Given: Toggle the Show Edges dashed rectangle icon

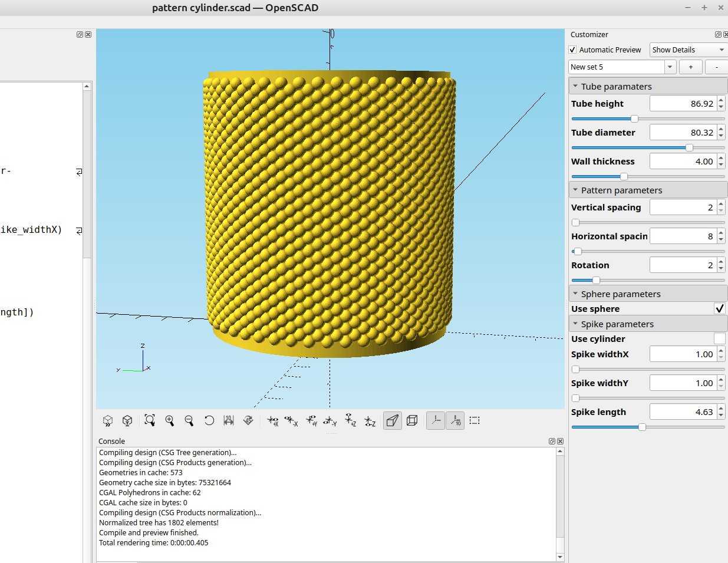Looking at the screenshot, I should (x=475, y=420).
